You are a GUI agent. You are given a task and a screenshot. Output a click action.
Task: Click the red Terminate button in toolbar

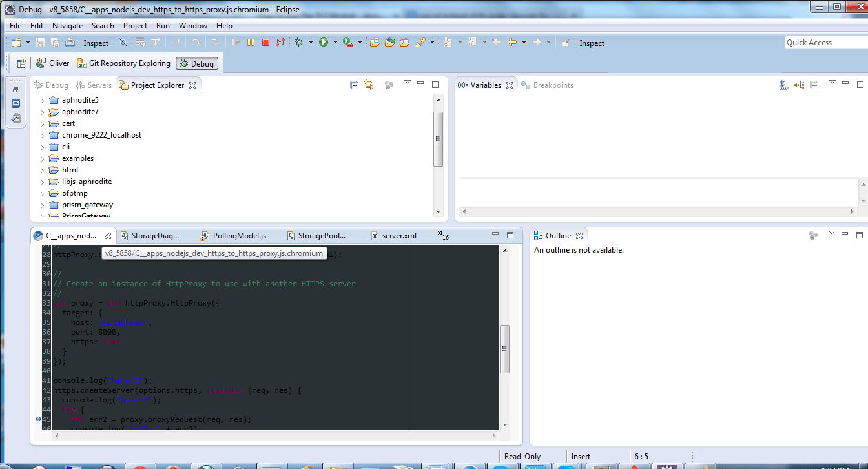coord(265,43)
